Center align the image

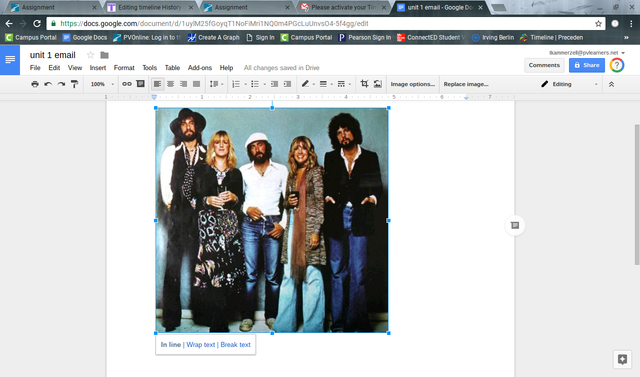pyautogui.click(x=170, y=84)
